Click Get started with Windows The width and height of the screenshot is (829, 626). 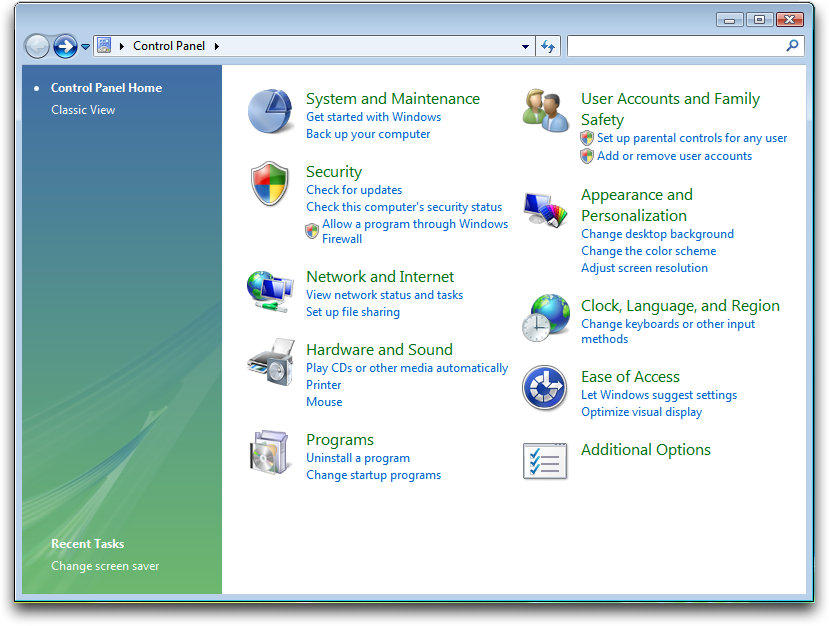click(x=373, y=117)
